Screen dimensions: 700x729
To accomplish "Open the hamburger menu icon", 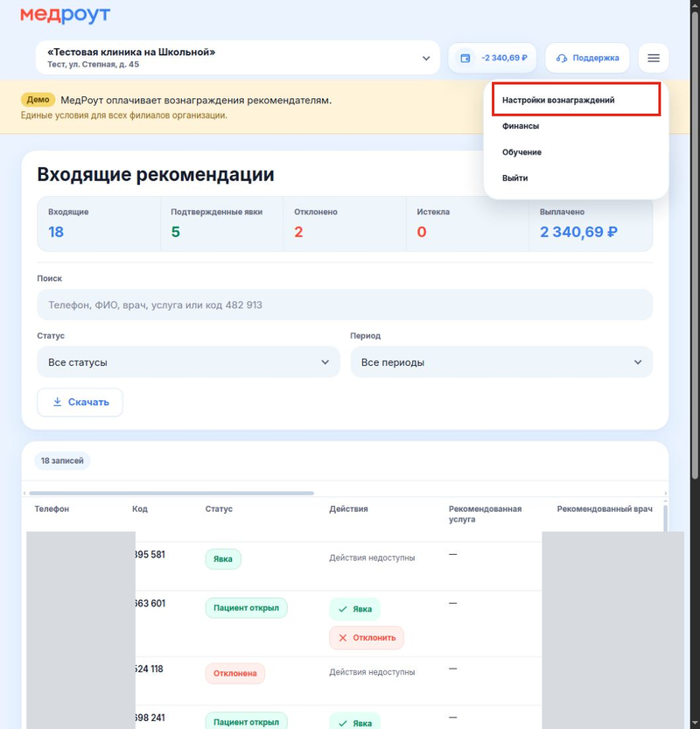I will pos(654,58).
